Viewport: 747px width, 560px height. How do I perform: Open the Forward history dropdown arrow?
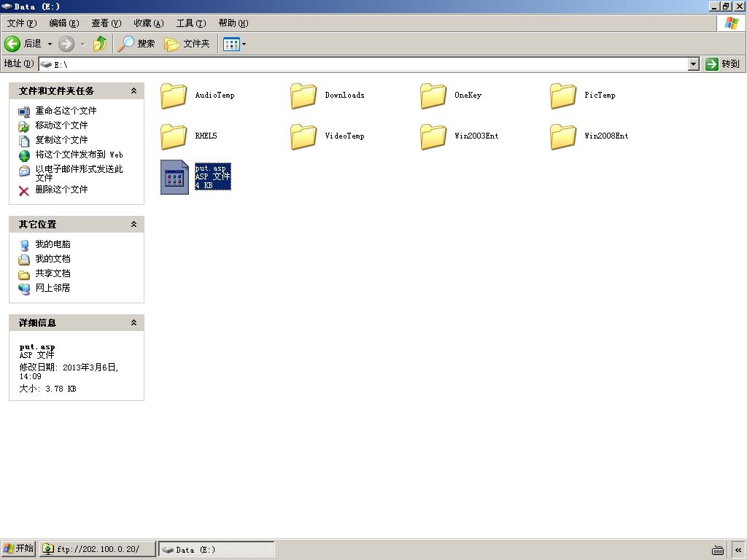[82, 44]
